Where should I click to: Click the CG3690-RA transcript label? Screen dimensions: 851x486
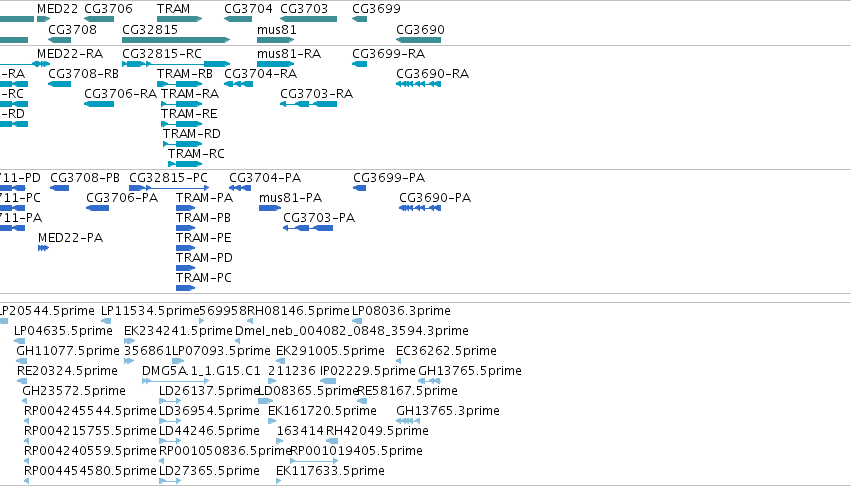(x=433, y=74)
